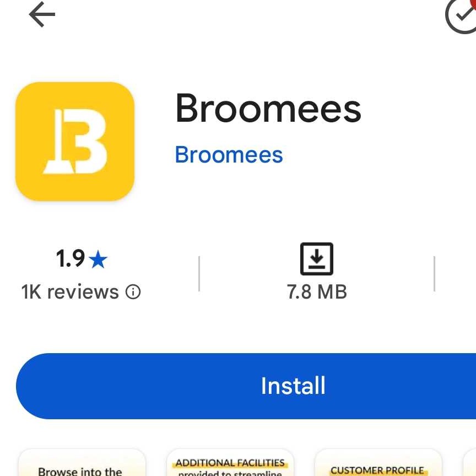Install the Broomees app

246,386
